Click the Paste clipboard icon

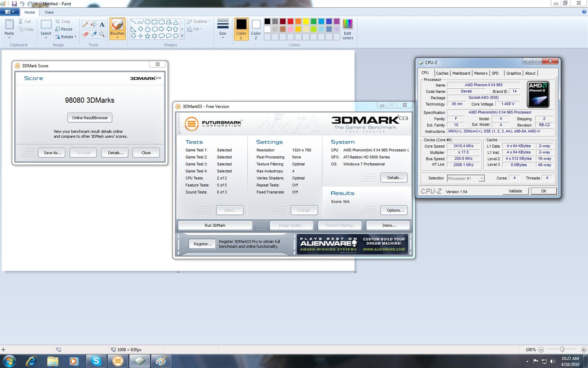pyautogui.click(x=9, y=25)
